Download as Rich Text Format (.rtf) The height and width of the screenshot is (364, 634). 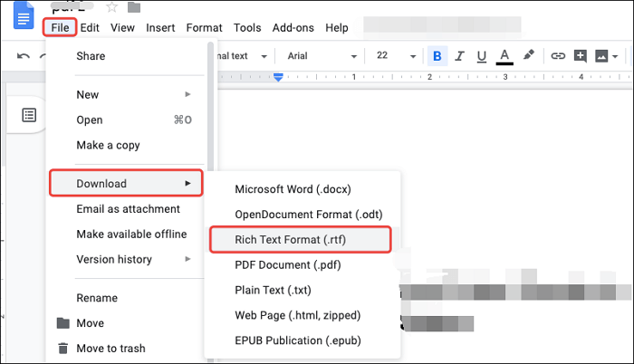301,239
